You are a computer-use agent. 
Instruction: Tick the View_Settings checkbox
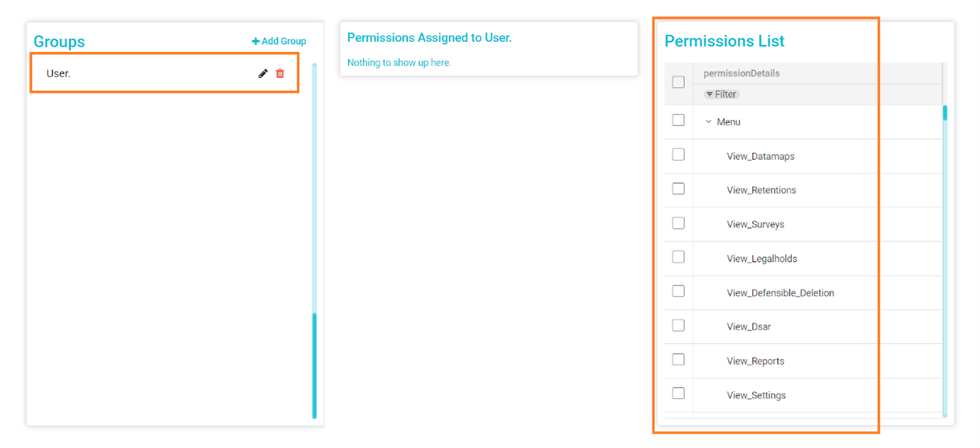tap(679, 394)
